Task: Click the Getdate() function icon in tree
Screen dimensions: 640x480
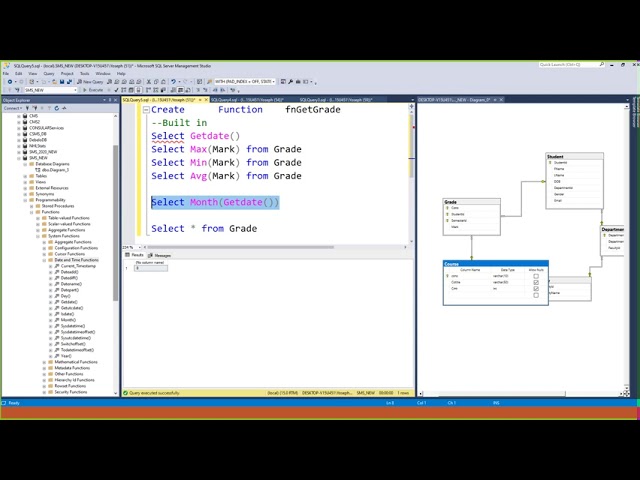Action: click(x=57, y=302)
